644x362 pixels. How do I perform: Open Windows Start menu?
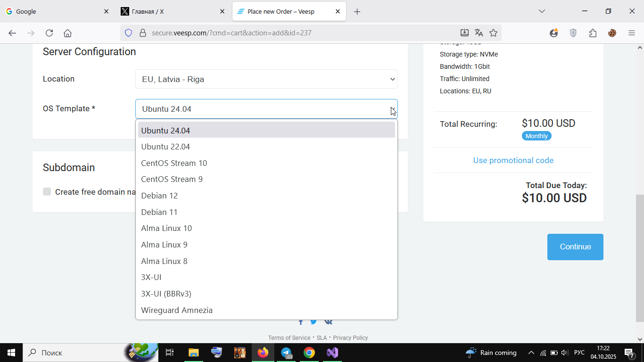point(11,353)
